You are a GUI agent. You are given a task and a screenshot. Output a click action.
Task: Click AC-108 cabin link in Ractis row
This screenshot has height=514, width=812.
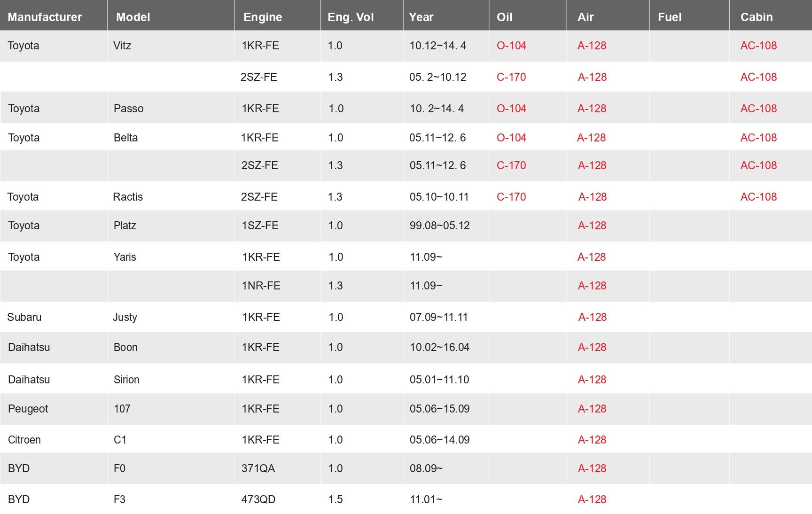758,197
